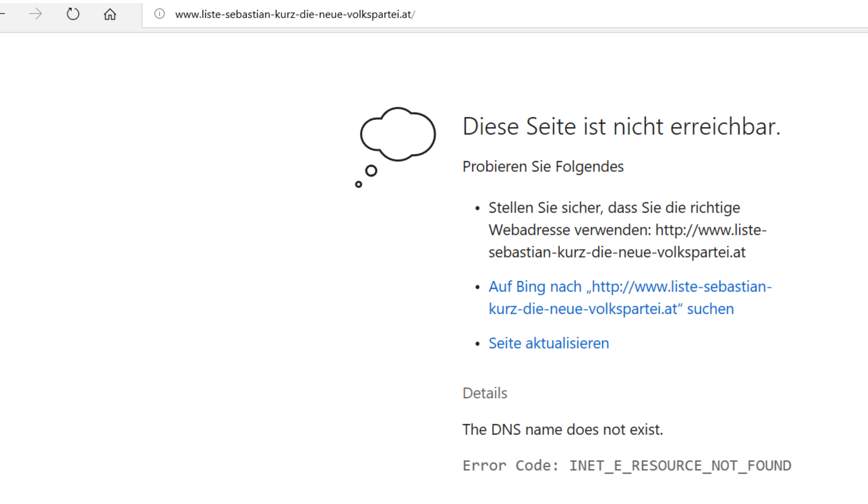Screen dimensions: 868x504
Task: Click the 'Probieren Sie Folgendes' subheading
Action: click(x=543, y=167)
